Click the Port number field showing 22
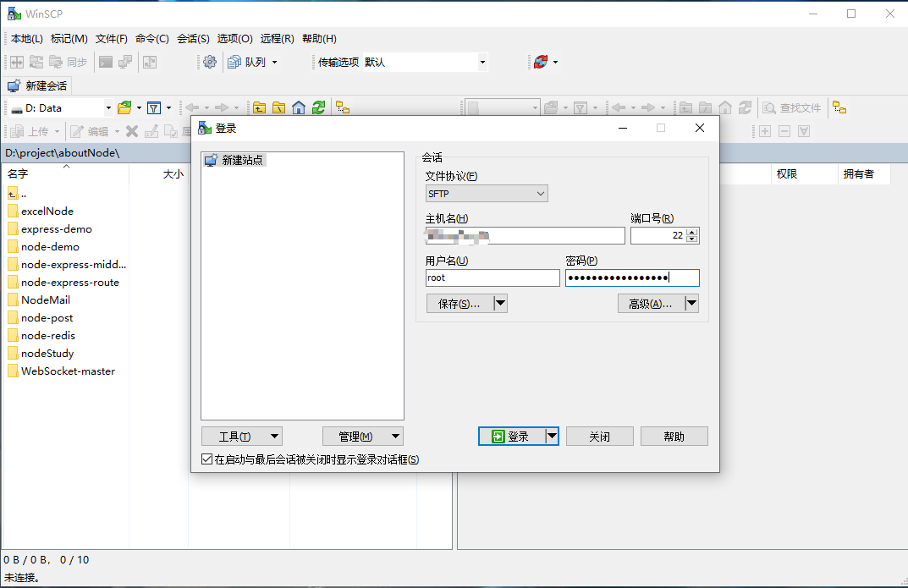This screenshot has height=588, width=908. [658, 235]
